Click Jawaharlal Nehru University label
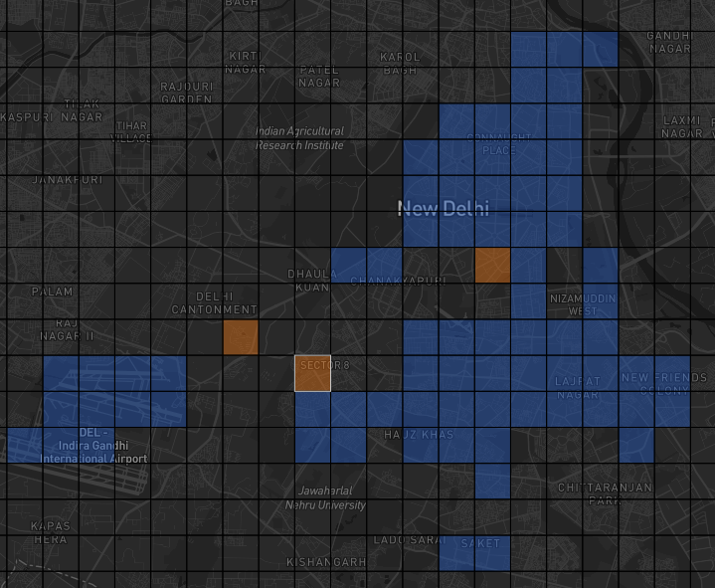715x588 pixels. [x=325, y=497]
